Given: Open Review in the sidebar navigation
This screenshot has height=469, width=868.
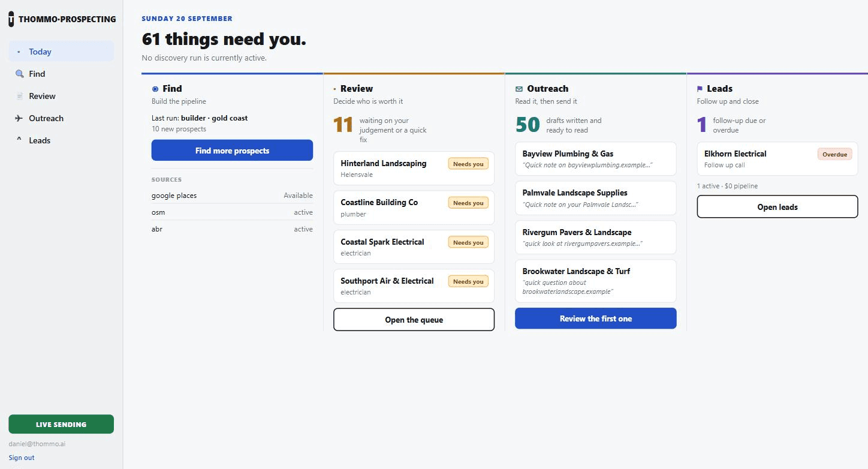Looking at the screenshot, I should 61,96.
